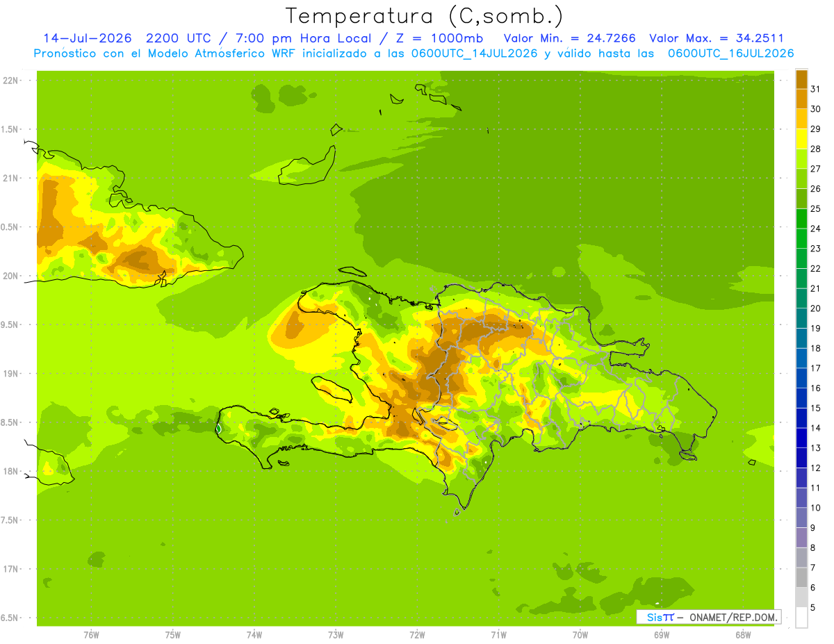Click legend value "31"
Image resolution: width=834 pixels, height=644 pixels.
(816, 89)
